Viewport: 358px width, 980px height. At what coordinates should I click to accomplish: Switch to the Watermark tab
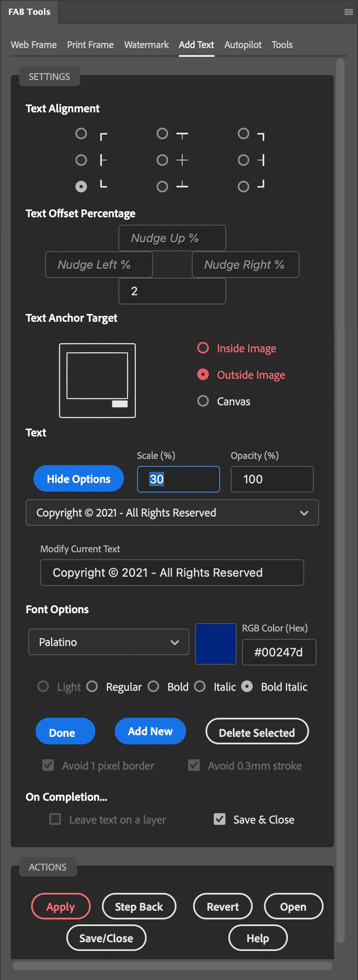(x=146, y=45)
